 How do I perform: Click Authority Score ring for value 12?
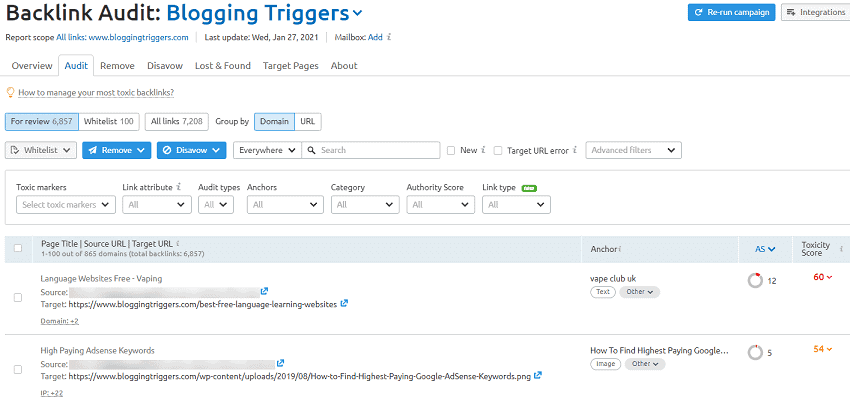point(755,281)
